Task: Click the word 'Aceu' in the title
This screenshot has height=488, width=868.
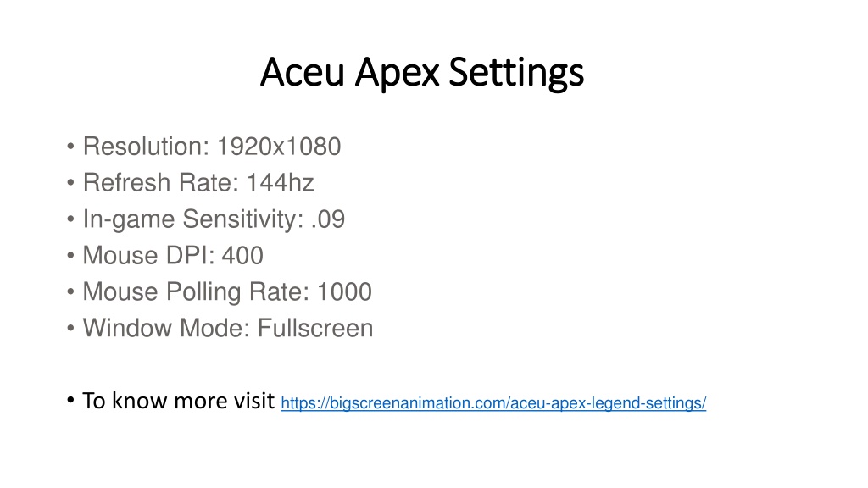Action: pyautogui.click(x=303, y=73)
